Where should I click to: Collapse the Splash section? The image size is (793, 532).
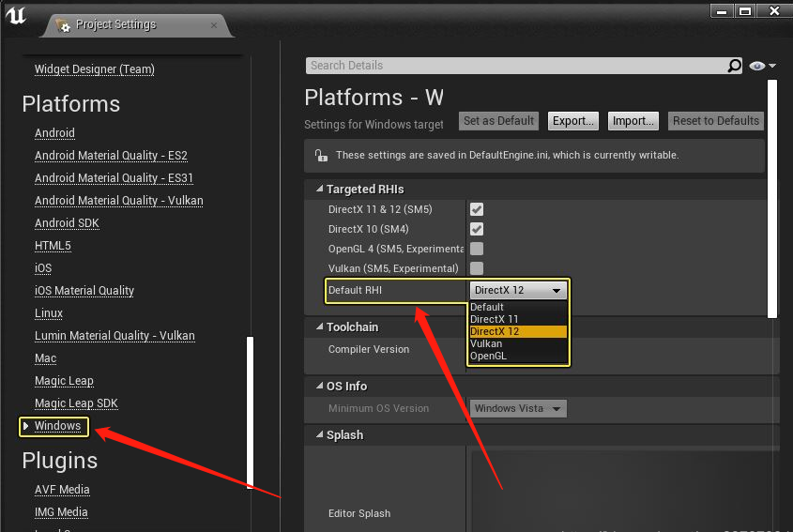[x=319, y=434]
